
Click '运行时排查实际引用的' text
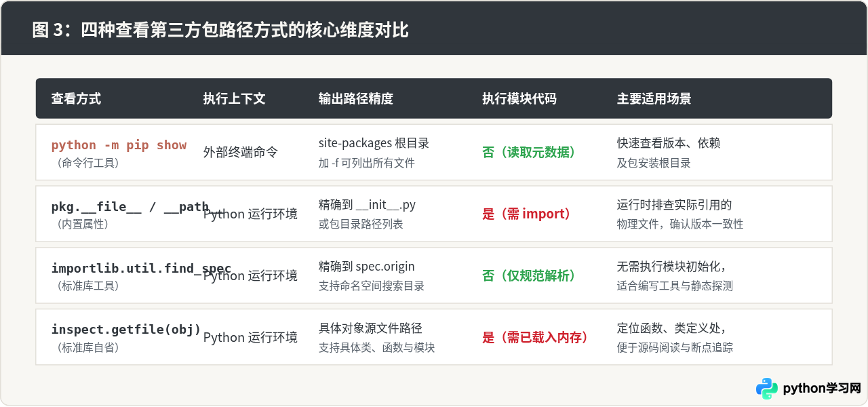675,205
